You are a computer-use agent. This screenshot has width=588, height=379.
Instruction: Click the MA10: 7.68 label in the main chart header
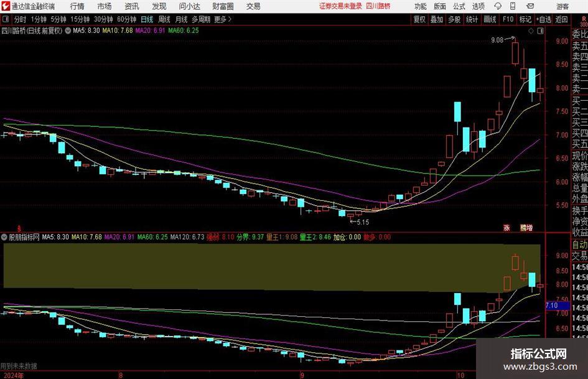pyautogui.click(x=118, y=30)
